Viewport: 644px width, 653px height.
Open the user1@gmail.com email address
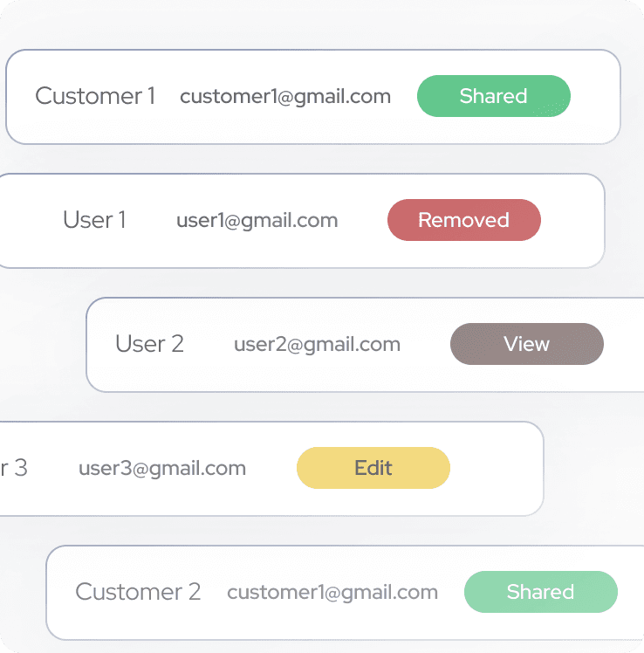[257, 220]
